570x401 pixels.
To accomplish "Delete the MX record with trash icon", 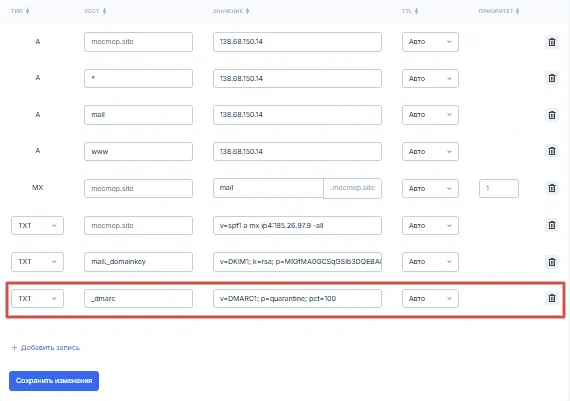I will pyautogui.click(x=551, y=188).
